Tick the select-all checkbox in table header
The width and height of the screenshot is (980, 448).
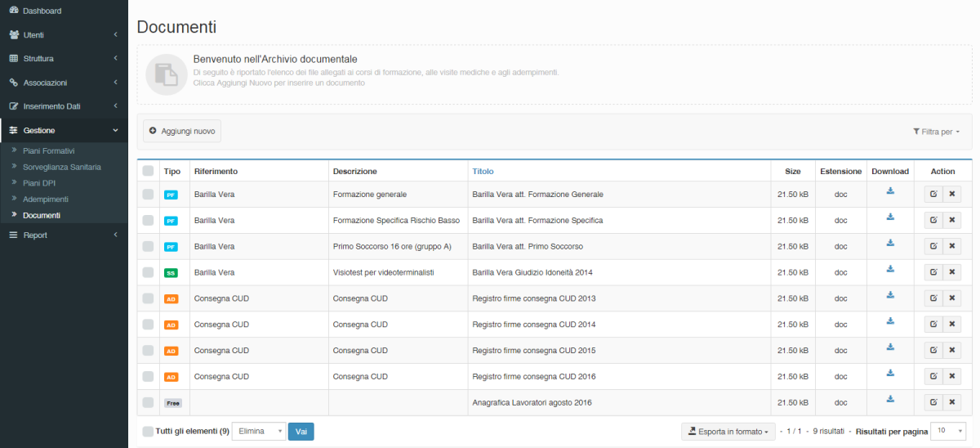pyautogui.click(x=148, y=171)
